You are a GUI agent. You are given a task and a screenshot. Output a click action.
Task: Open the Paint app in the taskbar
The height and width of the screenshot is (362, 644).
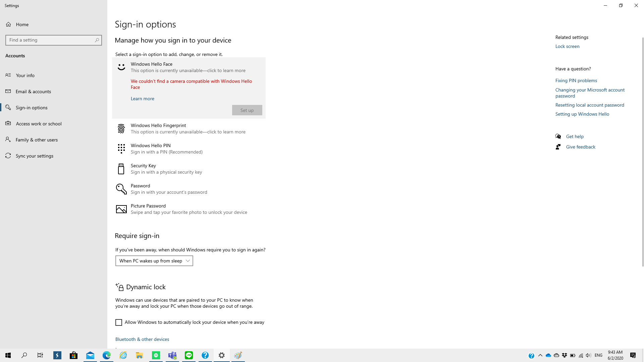click(238, 355)
